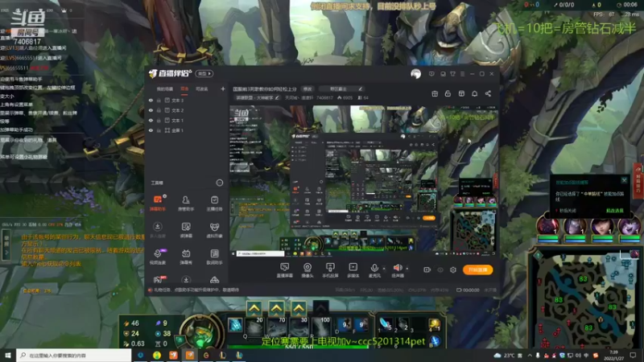Open the skin shirt icon in title bar

click(452, 74)
